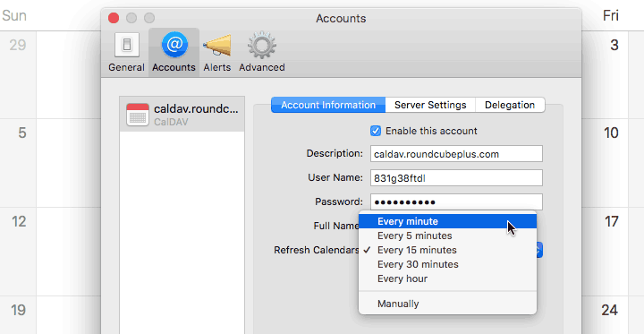
Task: Choose Every 5 minutes option
Action: pyautogui.click(x=448, y=236)
